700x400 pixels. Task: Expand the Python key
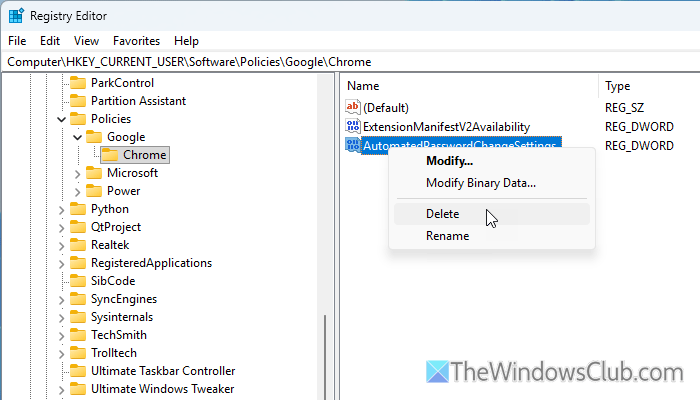coord(62,209)
